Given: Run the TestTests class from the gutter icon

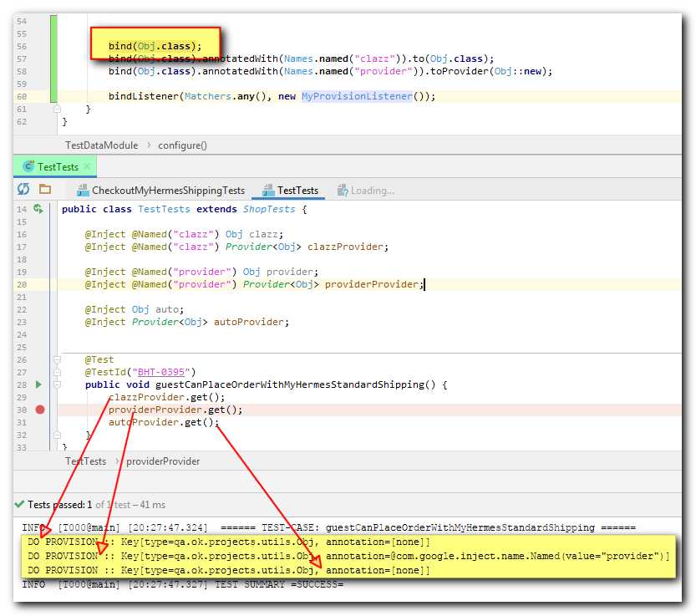Looking at the screenshot, I should (x=38, y=209).
